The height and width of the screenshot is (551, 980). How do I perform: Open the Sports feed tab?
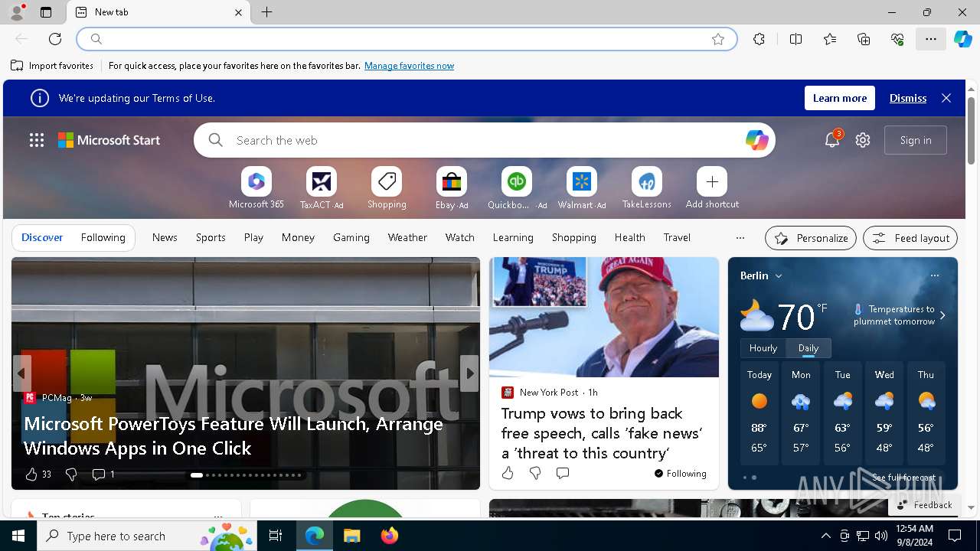pos(211,237)
